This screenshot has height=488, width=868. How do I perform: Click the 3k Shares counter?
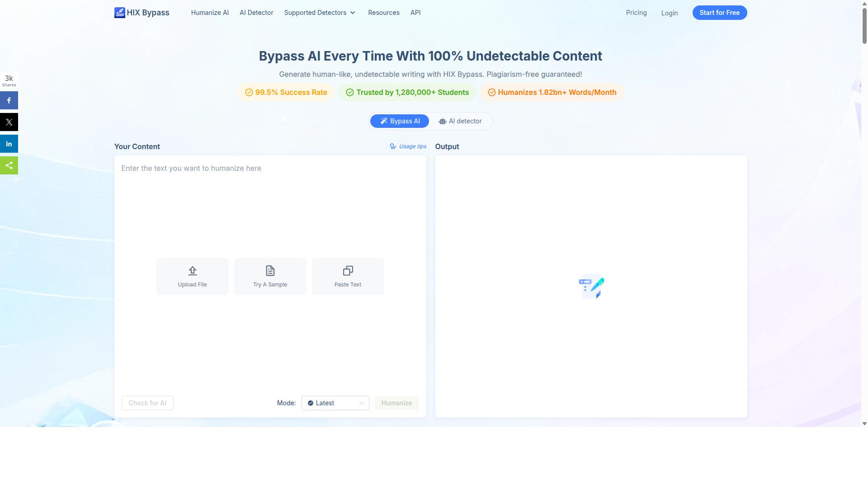coord(9,80)
